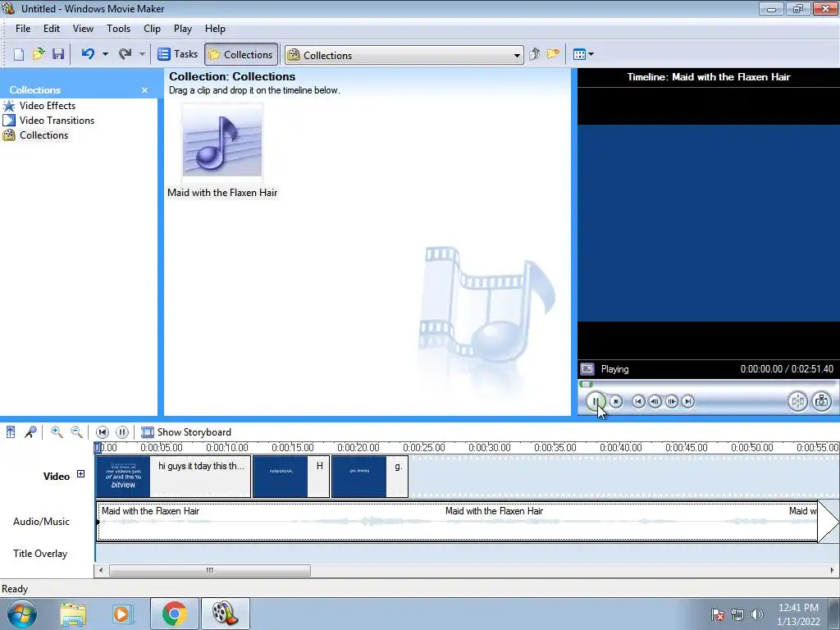Close the Collections side pane
This screenshot has width=840, height=630.
[144, 90]
